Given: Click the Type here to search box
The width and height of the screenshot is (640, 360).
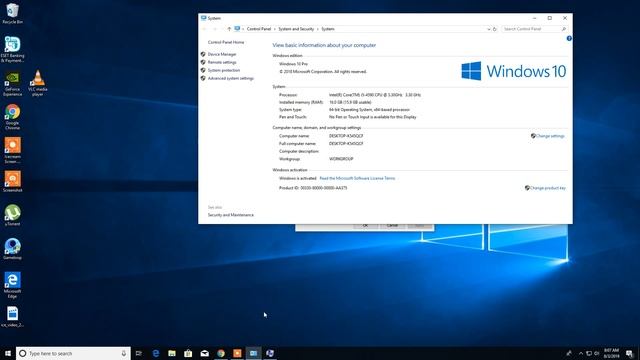Looking at the screenshot, I should pyautogui.click(x=73, y=353).
